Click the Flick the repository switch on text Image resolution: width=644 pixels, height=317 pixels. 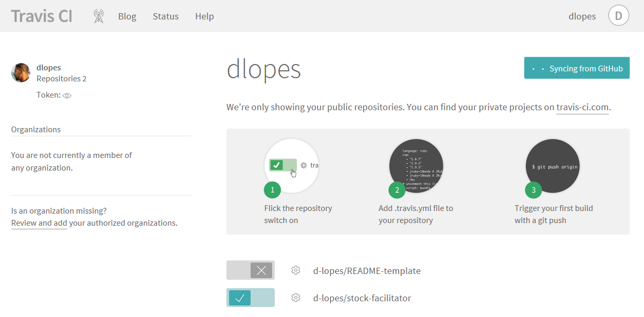(x=298, y=214)
